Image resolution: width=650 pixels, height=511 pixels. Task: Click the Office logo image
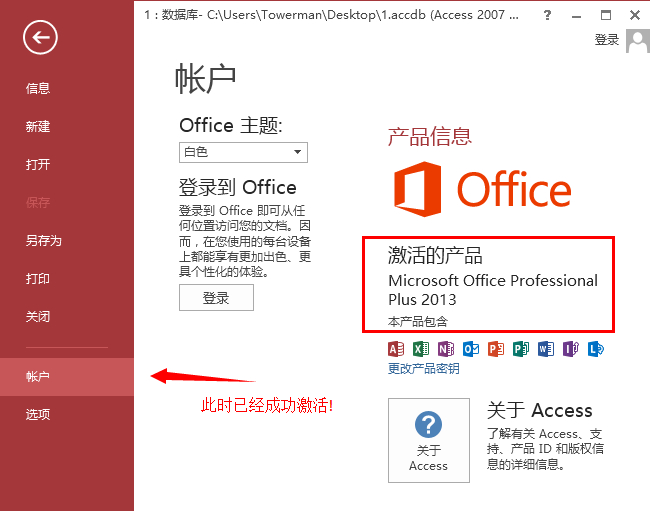[483, 189]
